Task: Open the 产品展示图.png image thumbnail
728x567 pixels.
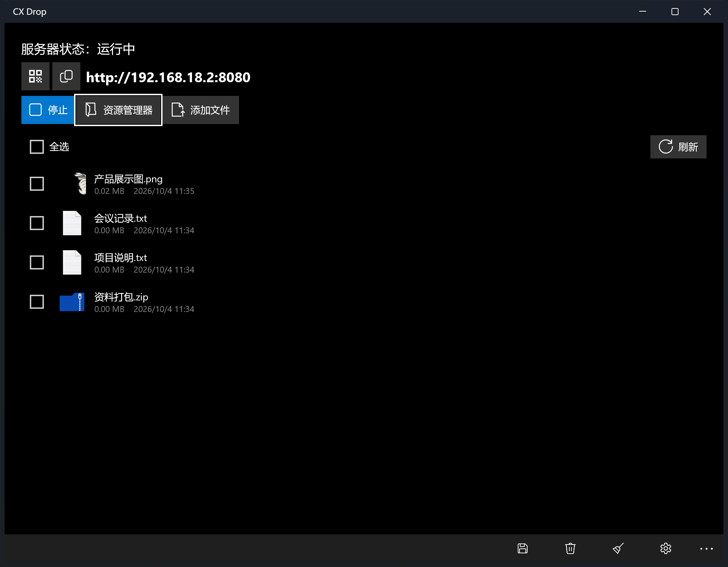Action: click(x=81, y=183)
